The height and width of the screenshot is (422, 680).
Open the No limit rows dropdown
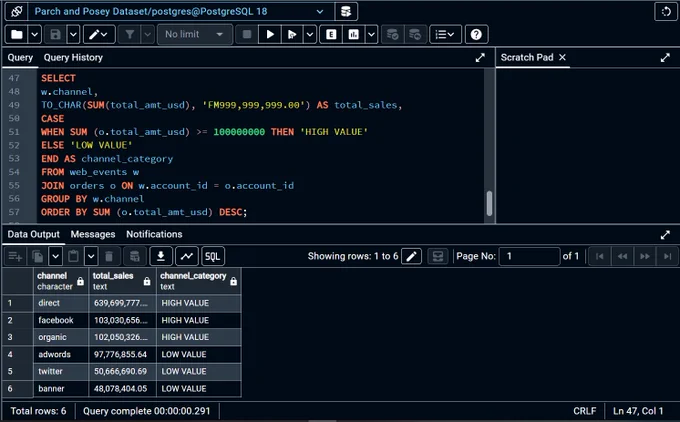coord(195,34)
